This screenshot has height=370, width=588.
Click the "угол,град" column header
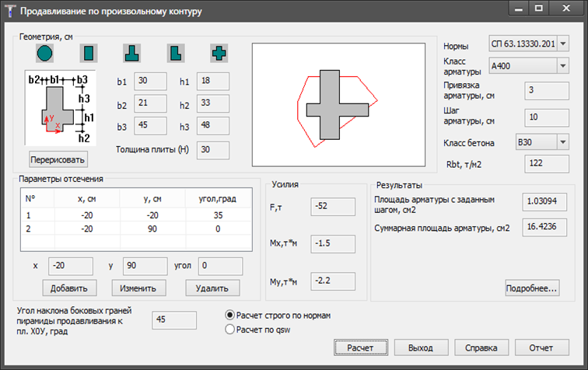click(x=218, y=199)
